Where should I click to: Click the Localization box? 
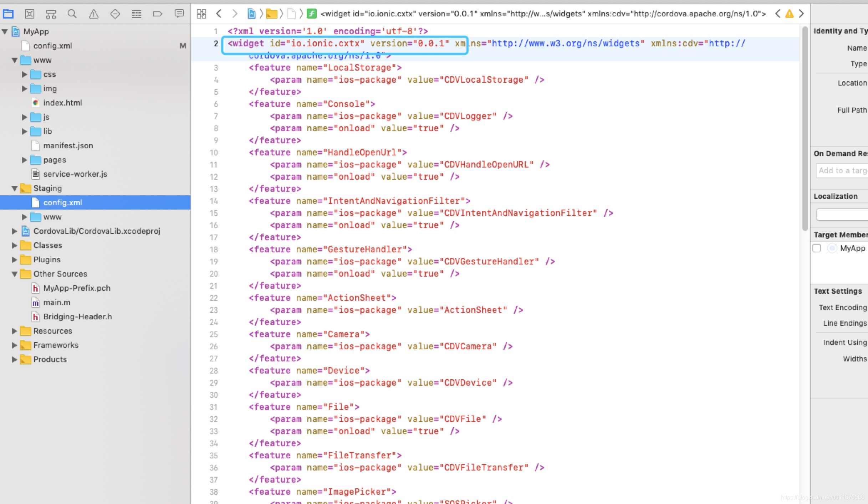point(842,215)
